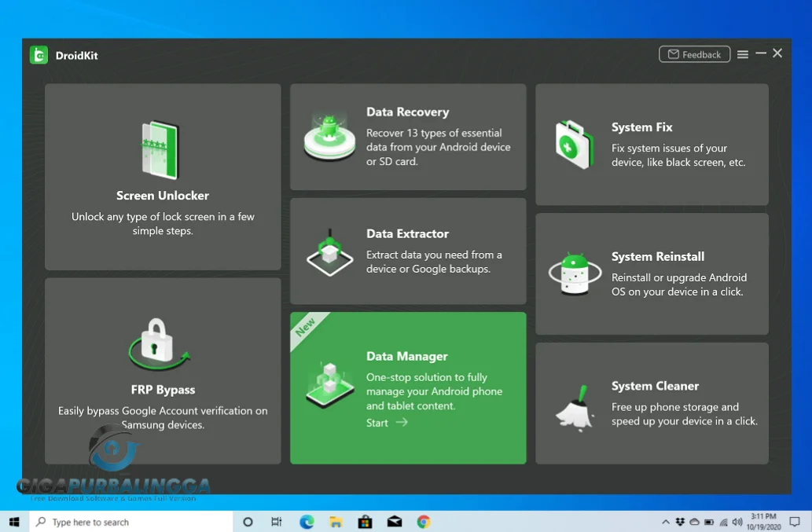Open the Data Recovery heading
This screenshot has width=812, height=532.
coord(407,112)
